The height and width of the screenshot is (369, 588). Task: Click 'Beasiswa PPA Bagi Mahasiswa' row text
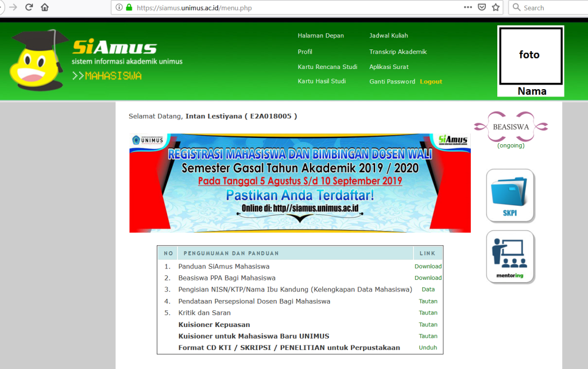pos(227,278)
